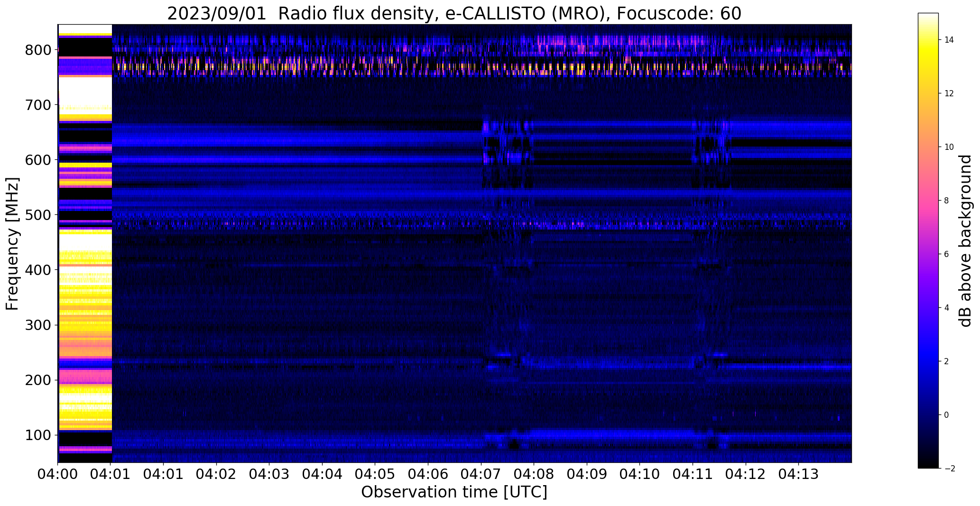Image resolution: width=980 pixels, height=506 pixels.
Task: Click the 'Observation time [UTC]' x-axis label
Action: coord(454,492)
